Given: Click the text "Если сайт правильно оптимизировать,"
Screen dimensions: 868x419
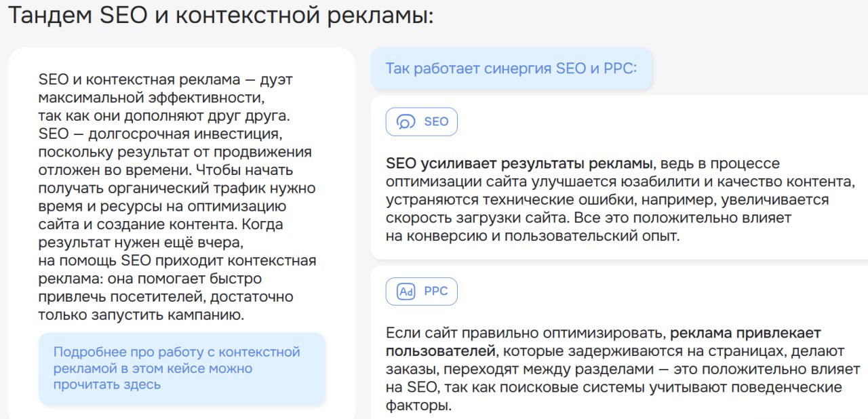Looking at the screenshot, I should (526, 333).
